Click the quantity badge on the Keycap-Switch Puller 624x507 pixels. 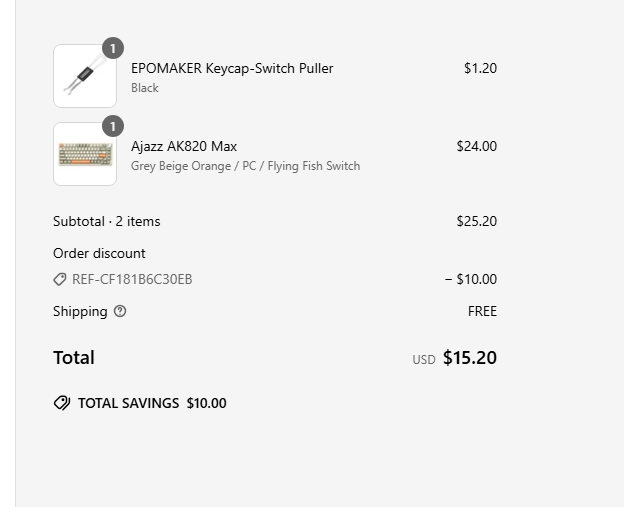tap(113, 48)
